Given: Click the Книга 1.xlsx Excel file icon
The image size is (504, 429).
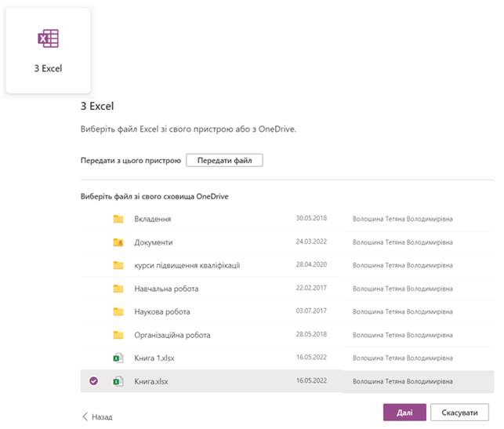Looking at the screenshot, I should pos(119,358).
